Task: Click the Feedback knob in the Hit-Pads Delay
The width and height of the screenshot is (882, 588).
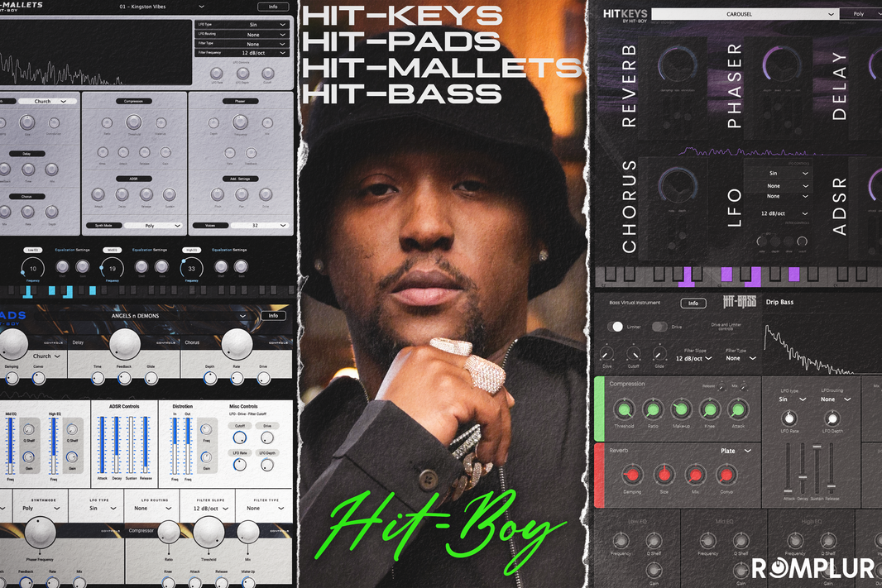Action: (124, 376)
